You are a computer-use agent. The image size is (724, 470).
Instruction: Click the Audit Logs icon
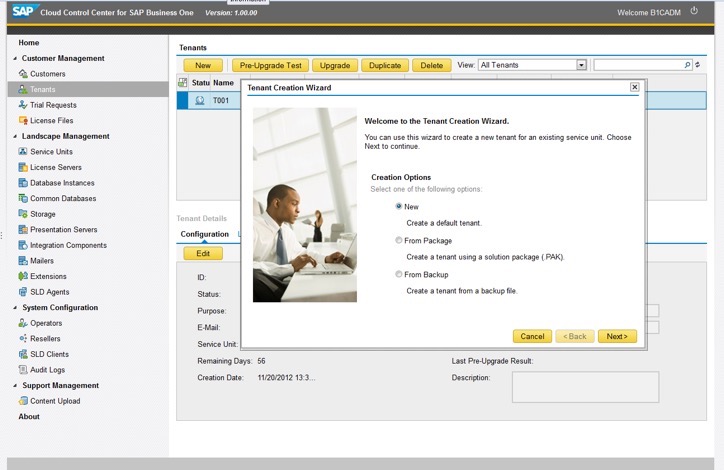coord(23,370)
